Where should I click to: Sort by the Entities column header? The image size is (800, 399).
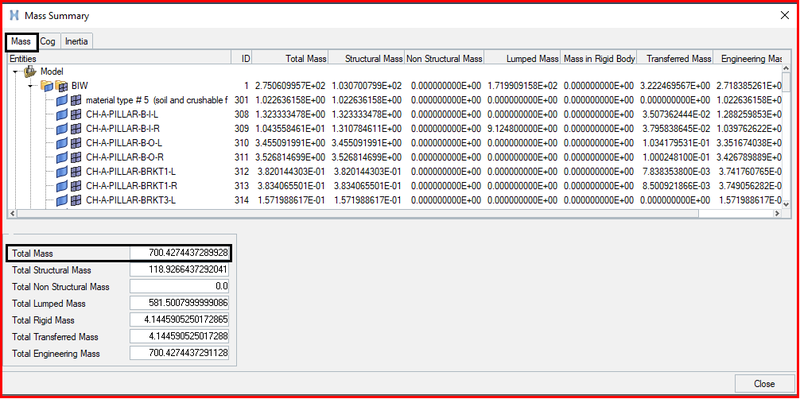click(x=119, y=59)
